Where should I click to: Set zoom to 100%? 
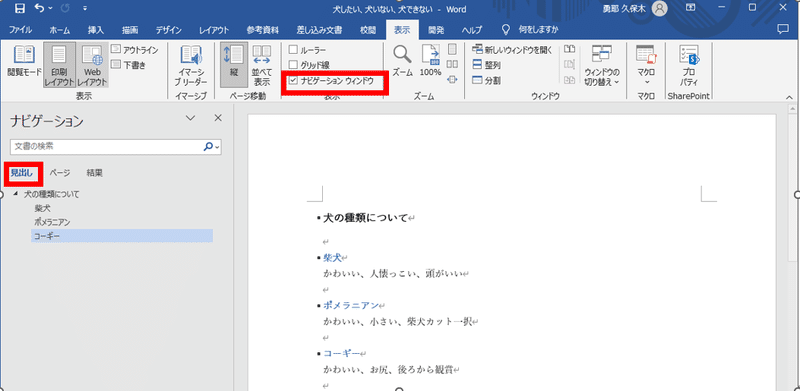[x=430, y=62]
